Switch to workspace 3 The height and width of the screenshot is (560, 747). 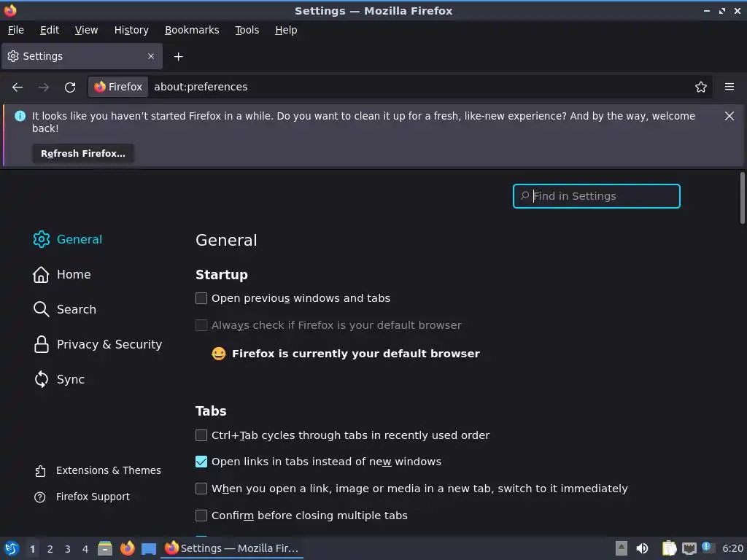click(68, 549)
